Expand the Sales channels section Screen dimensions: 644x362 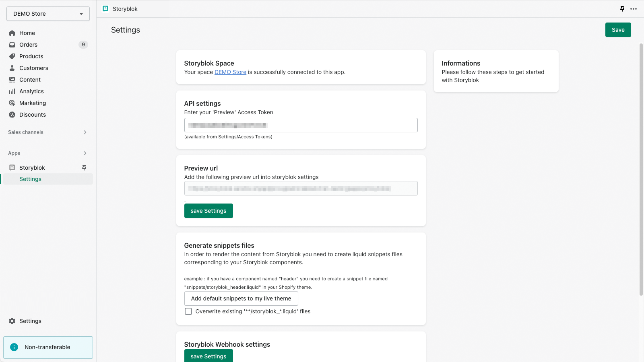pos(85,132)
